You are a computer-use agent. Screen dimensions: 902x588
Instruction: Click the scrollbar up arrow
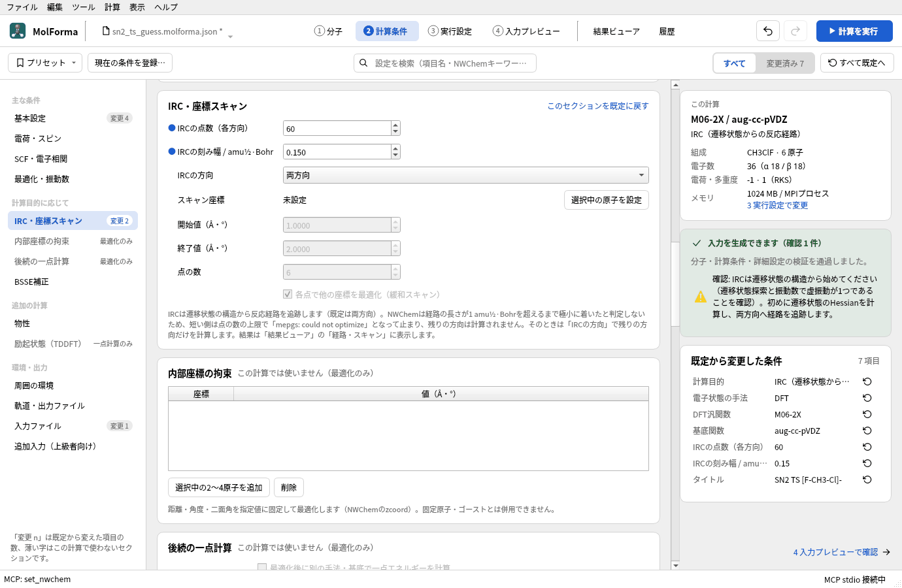tap(675, 85)
